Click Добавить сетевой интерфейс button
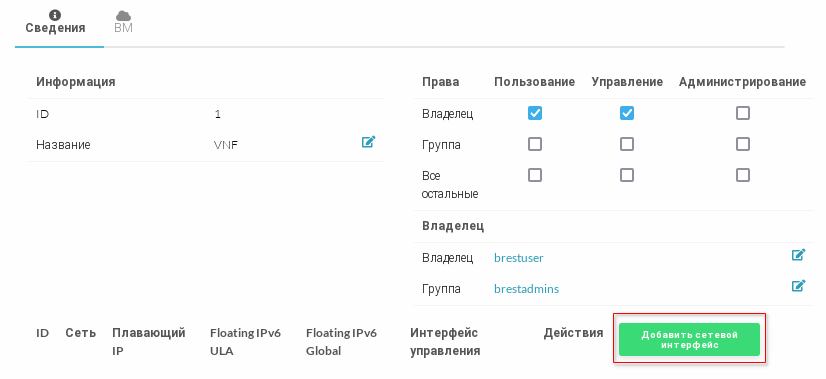826x379 pixels. [689, 339]
